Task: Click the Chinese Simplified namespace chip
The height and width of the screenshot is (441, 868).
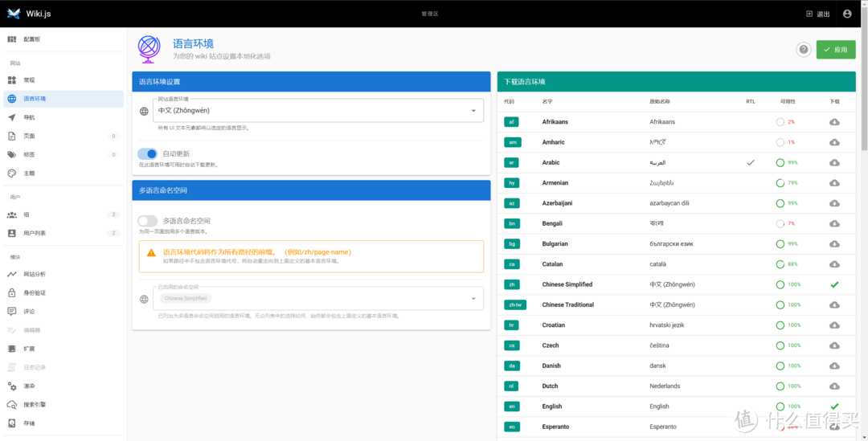Action: (x=186, y=299)
